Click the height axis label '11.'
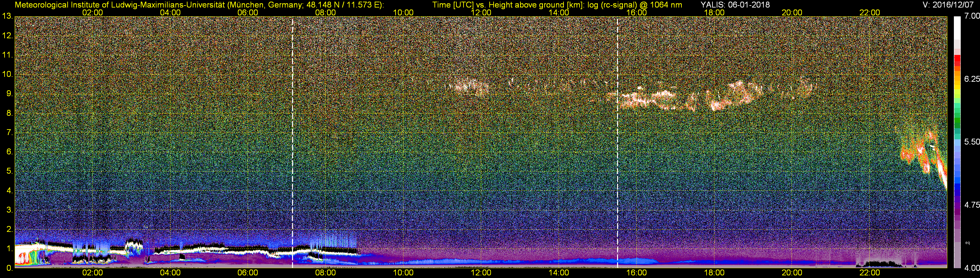The image size is (980, 278). coord(8,55)
